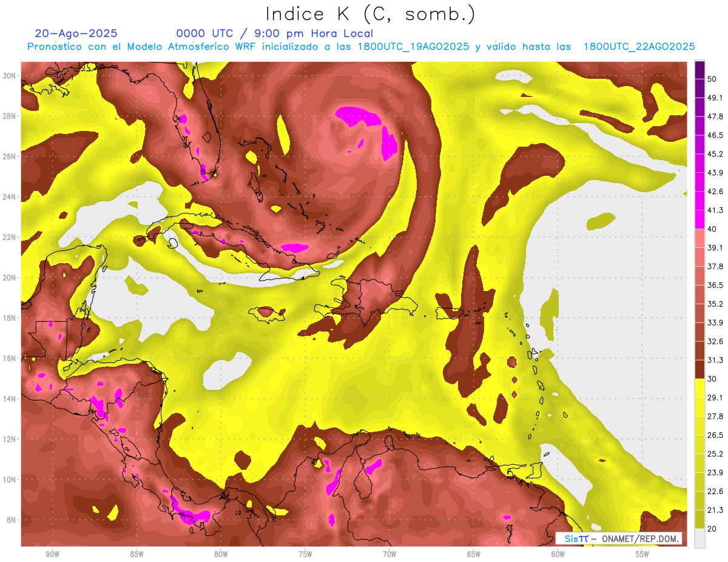Click the 80W longitude label
The image size is (728, 562).
pyautogui.click(x=221, y=554)
